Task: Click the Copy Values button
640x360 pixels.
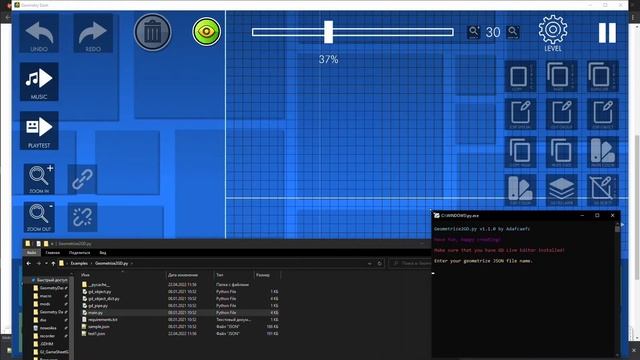Action: 520,152
